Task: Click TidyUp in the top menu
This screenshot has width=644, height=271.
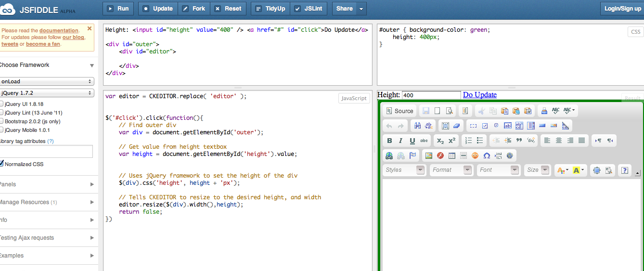Action: pyautogui.click(x=270, y=9)
